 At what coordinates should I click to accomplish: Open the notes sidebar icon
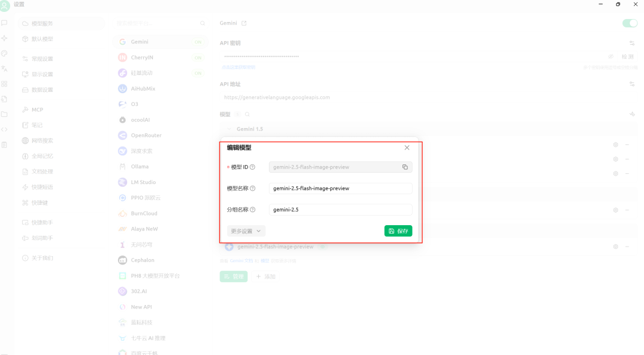click(x=5, y=145)
